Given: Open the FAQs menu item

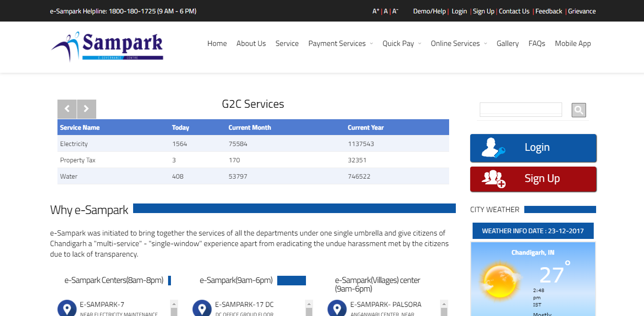Looking at the screenshot, I should coord(537,43).
